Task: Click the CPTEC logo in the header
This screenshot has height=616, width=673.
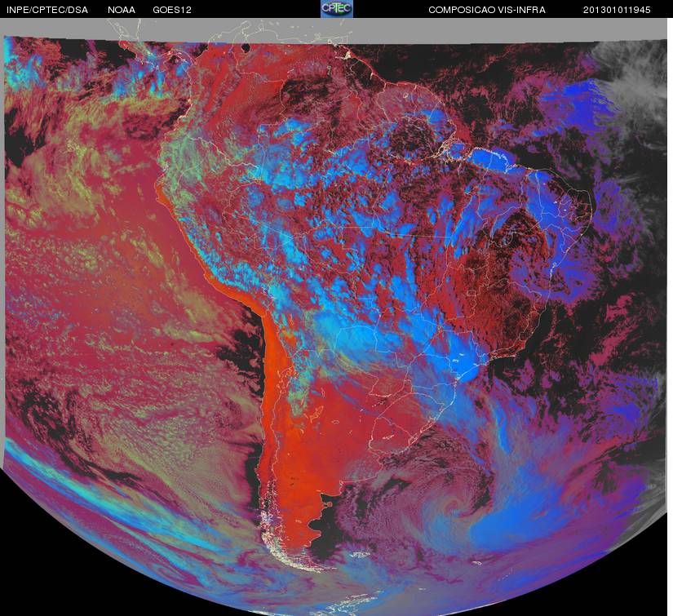Action: click(337, 9)
